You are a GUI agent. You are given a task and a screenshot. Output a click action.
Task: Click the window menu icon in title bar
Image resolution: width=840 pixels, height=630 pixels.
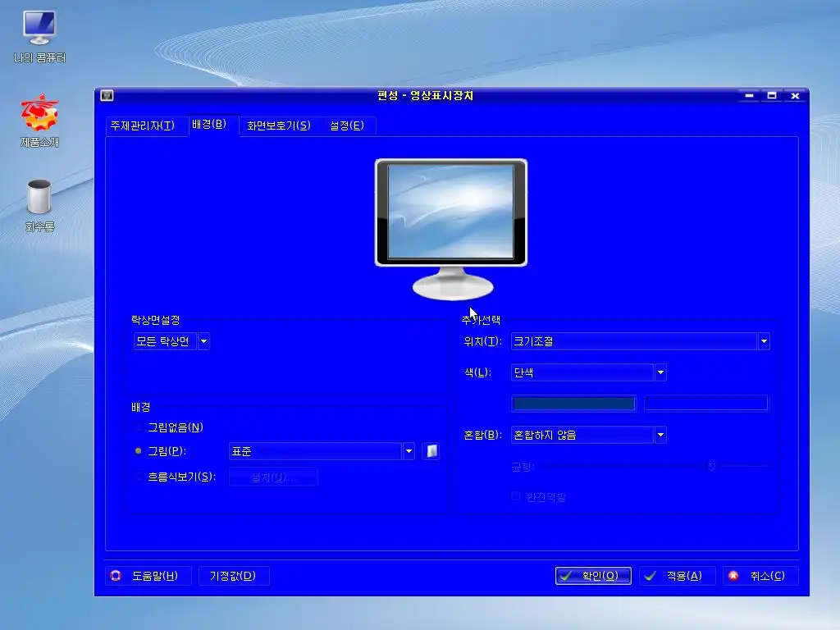107,95
